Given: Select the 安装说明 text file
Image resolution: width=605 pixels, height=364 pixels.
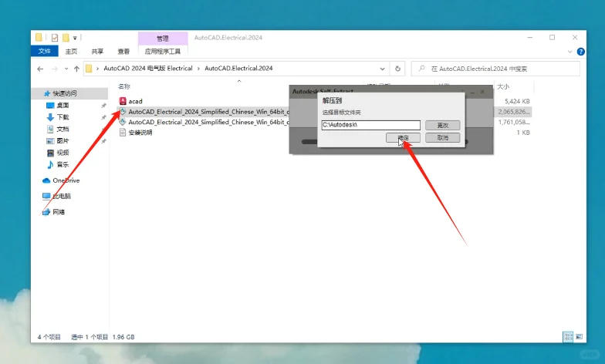Looking at the screenshot, I should click(x=140, y=133).
